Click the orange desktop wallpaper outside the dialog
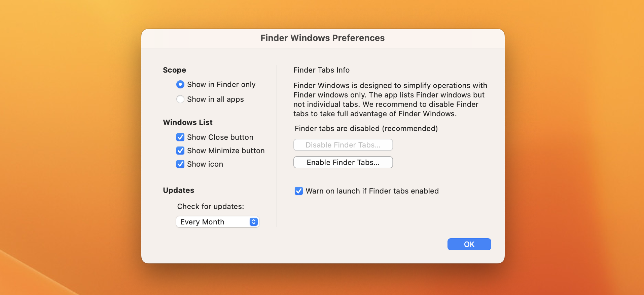This screenshot has height=295, width=644. (67, 134)
